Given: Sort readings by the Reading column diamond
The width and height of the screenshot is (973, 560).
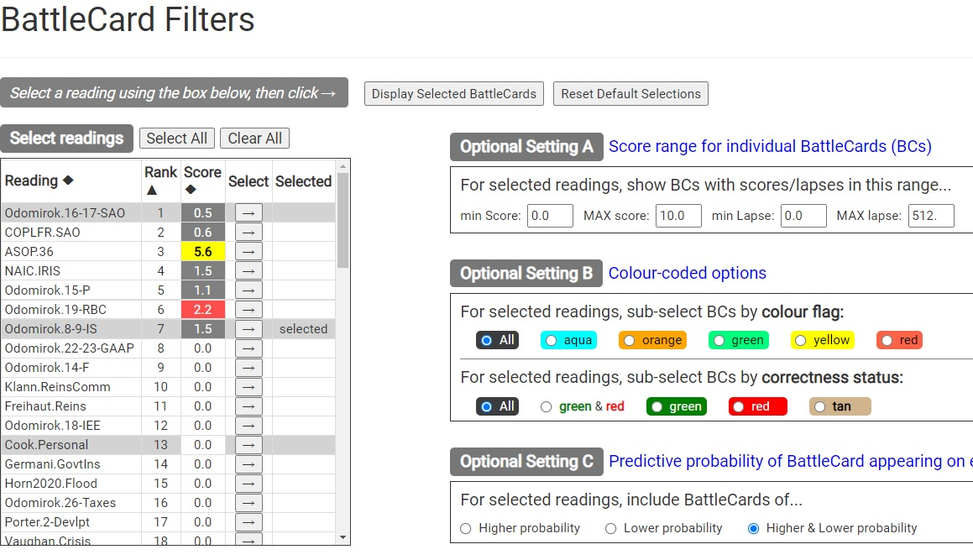Looking at the screenshot, I should (x=68, y=181).
